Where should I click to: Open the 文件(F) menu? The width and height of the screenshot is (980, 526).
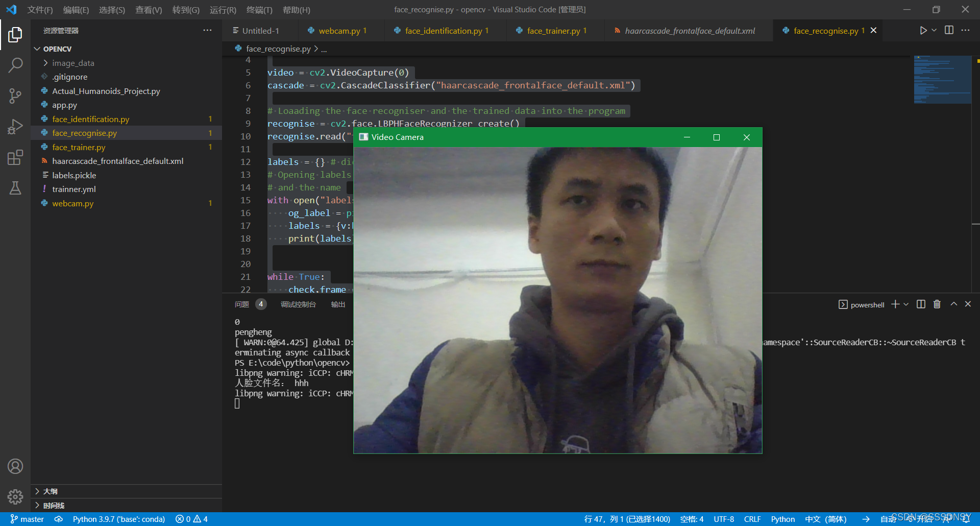pos(40,10)
